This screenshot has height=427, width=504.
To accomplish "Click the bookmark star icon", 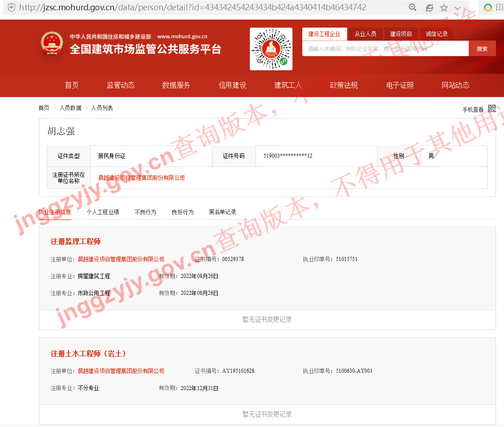I will pos(443,8).
